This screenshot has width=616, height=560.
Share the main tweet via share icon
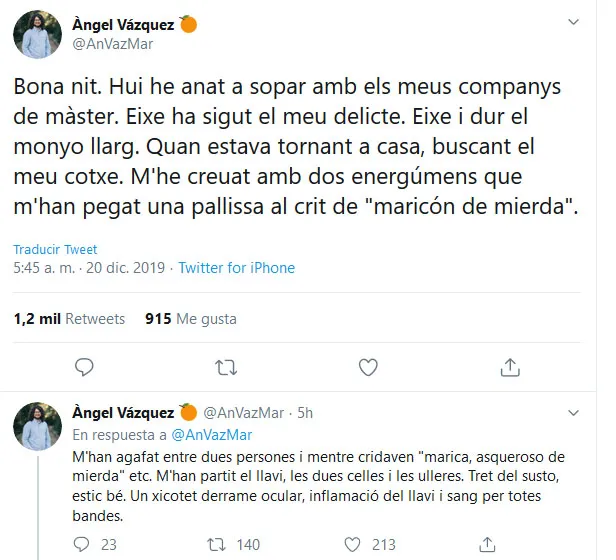(510, 367)
